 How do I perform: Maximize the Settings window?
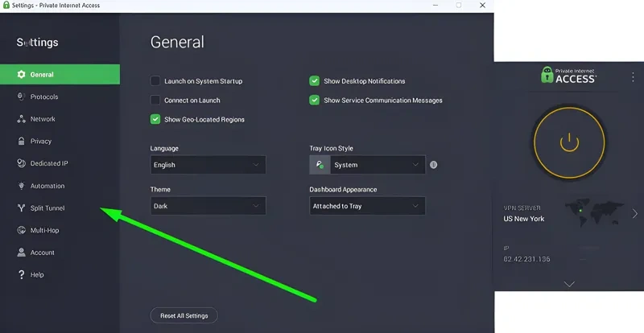[459, 6]
